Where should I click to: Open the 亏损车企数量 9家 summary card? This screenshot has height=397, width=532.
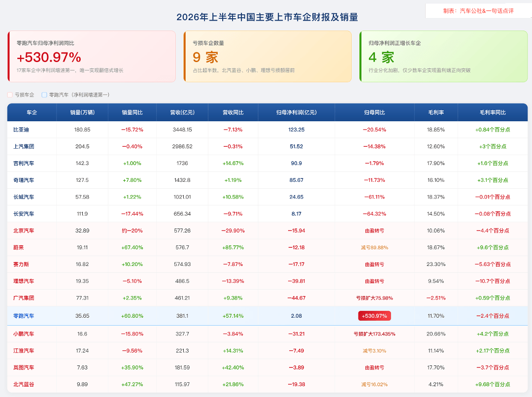267,56
